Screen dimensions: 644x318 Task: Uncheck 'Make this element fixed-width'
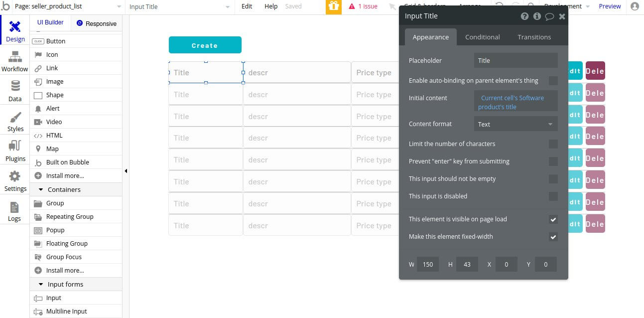[x=553, y=237]
